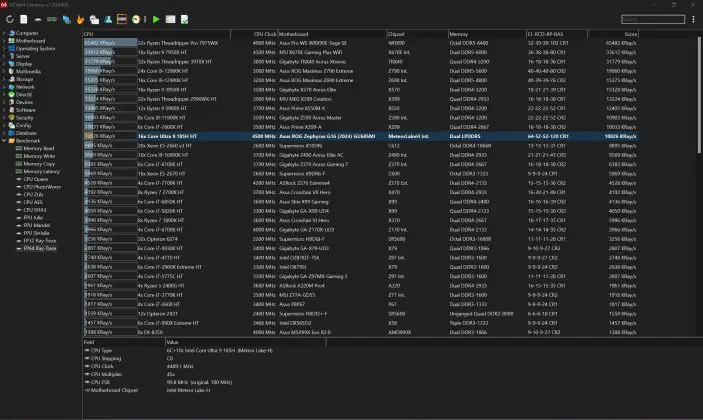
Task: Expand the Network tree node arrow
Action: pos(4,87)
